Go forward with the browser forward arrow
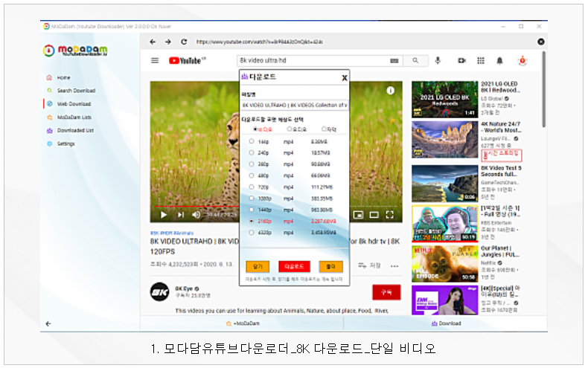This screenshot has height=368, width=588. [x=168, y=42]
